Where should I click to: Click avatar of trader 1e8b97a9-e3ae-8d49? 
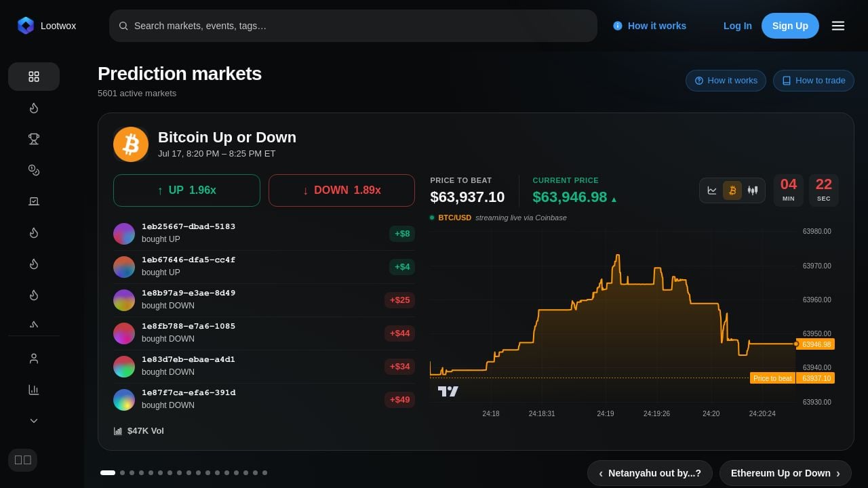click(x=124, y=300)
